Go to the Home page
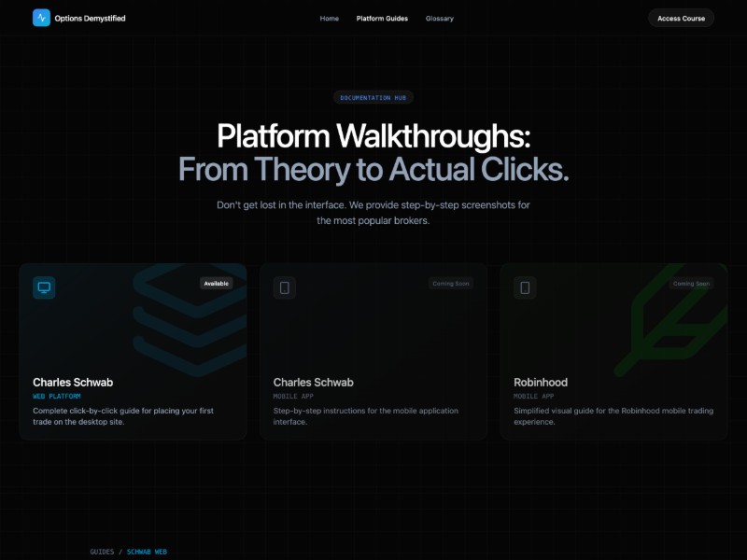747x560 pixels. (329, 19)
